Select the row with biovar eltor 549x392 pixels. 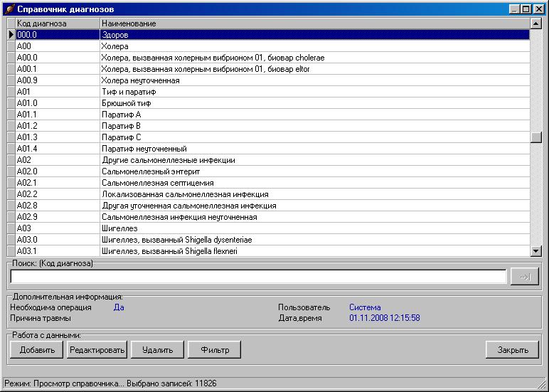pyautogui.click(x=315, y=69)
